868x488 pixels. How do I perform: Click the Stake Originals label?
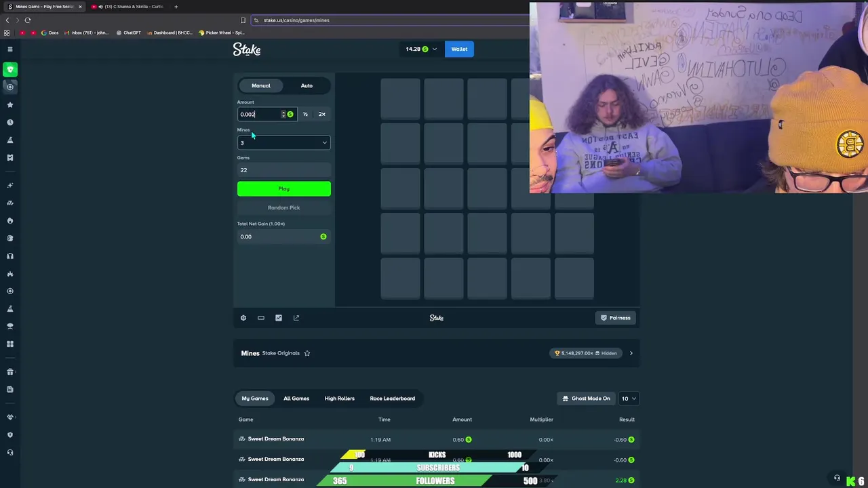(281, 353)
